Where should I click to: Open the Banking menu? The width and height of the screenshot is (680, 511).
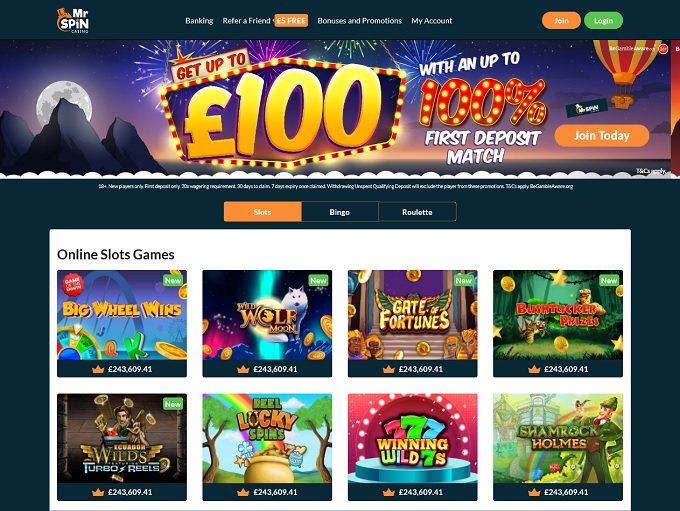point(199,20)
